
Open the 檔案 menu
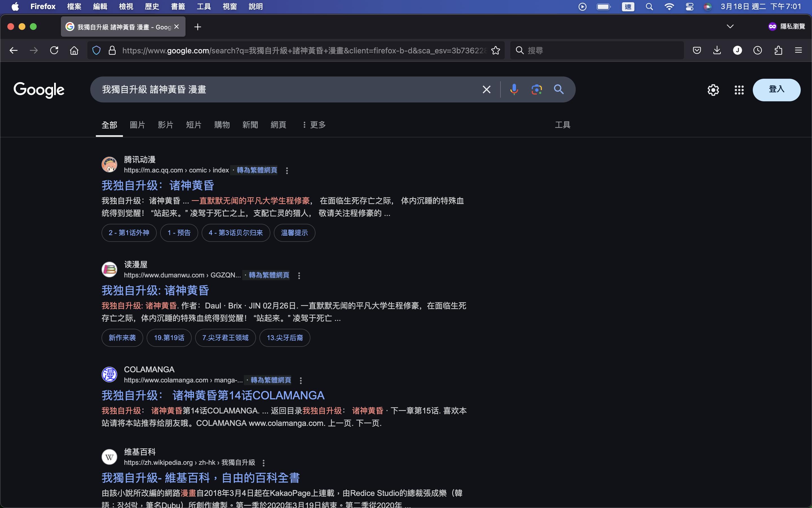tap(74, 7)
